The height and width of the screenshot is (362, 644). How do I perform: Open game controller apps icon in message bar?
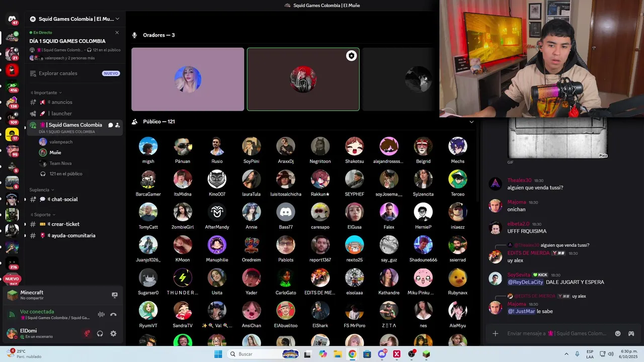pos(631,333)
